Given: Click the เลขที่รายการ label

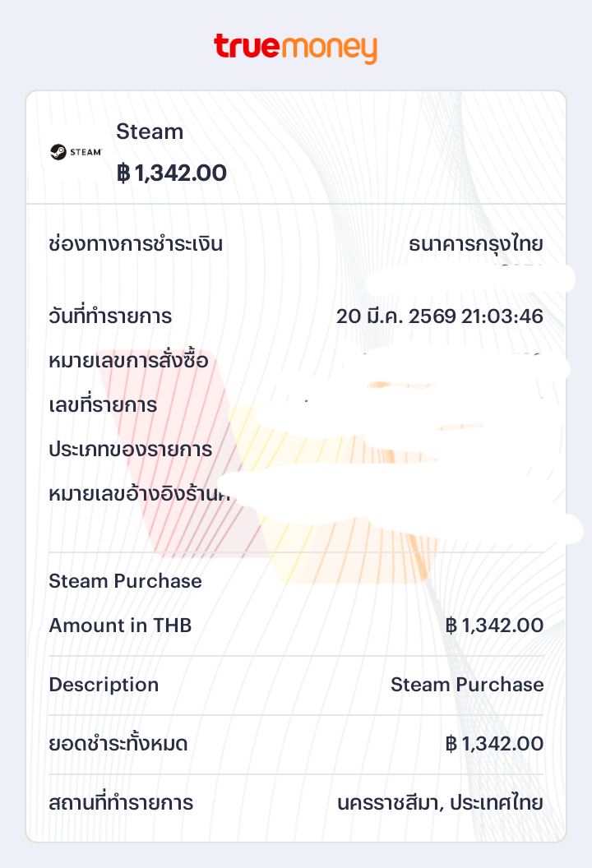Looking at the screenshot, I should click(103, 405).
